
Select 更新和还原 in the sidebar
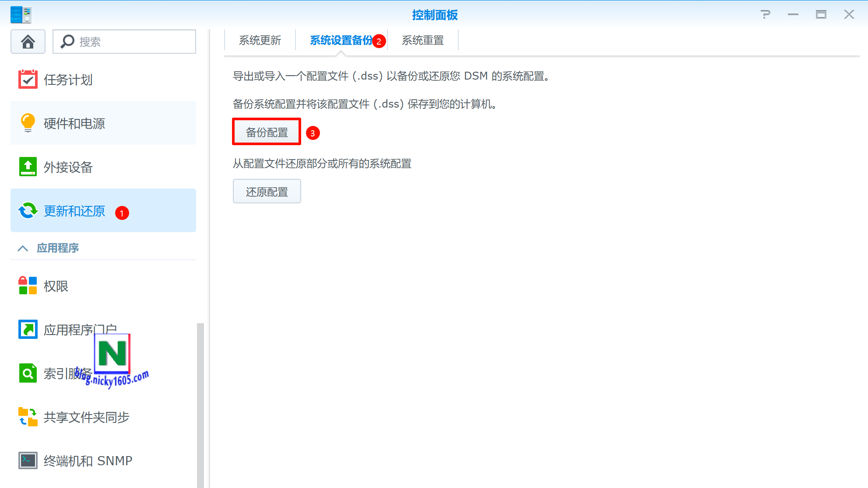point(103,210)
